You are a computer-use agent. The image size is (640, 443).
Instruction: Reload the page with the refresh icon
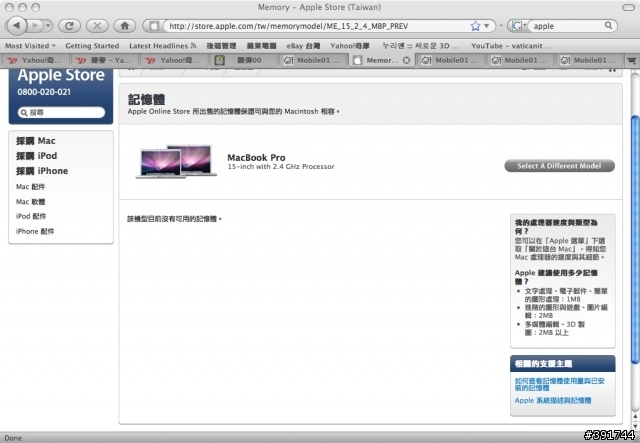click(x=69, y=26)
